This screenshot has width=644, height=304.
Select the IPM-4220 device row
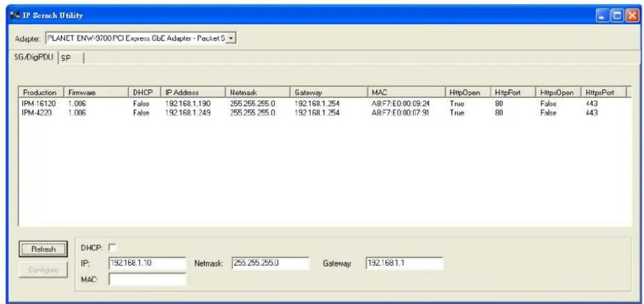(325, 112)
